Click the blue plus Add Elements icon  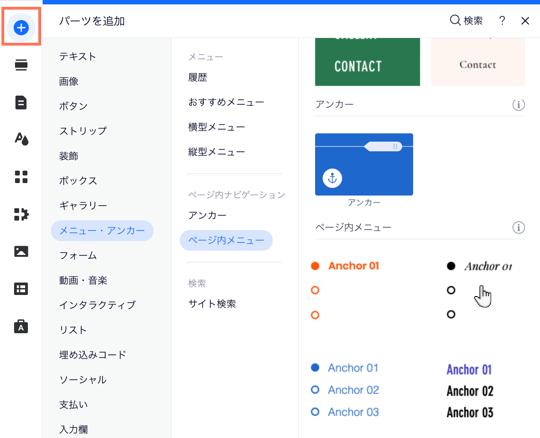21,27
